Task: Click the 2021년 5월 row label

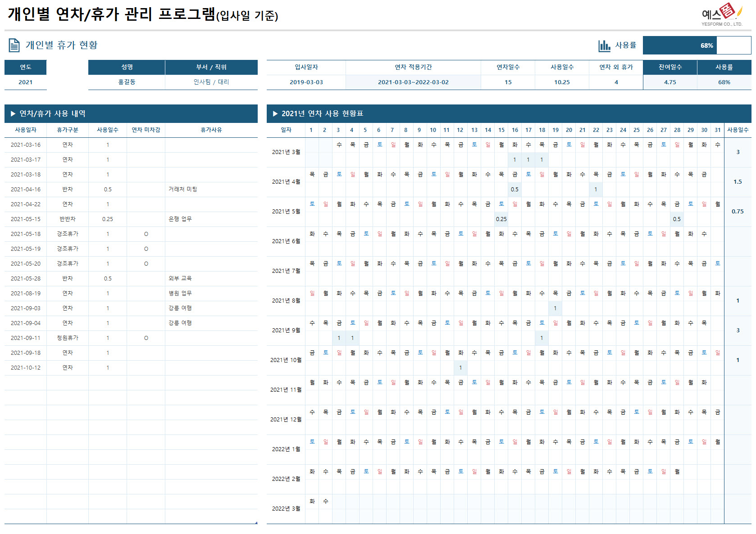Action: click(286, 212)
